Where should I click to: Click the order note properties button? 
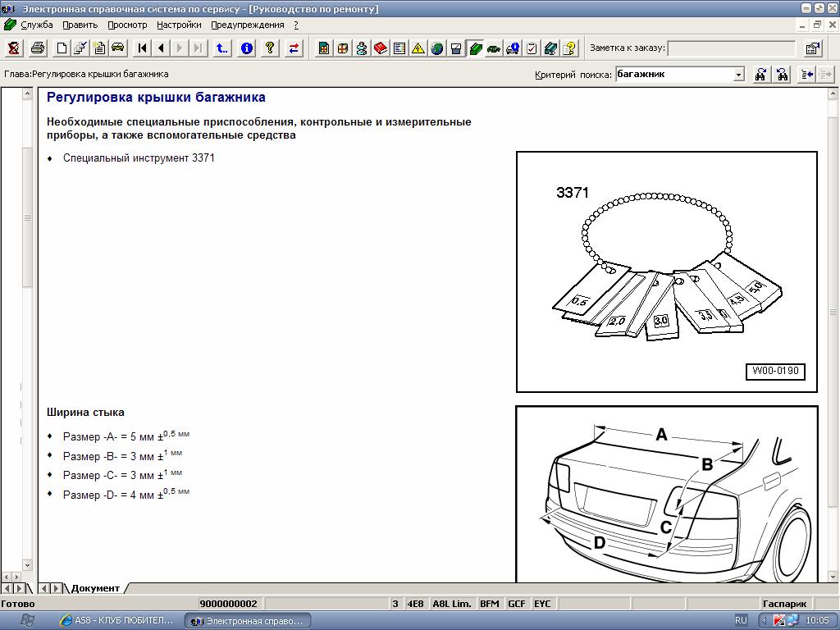813,48
